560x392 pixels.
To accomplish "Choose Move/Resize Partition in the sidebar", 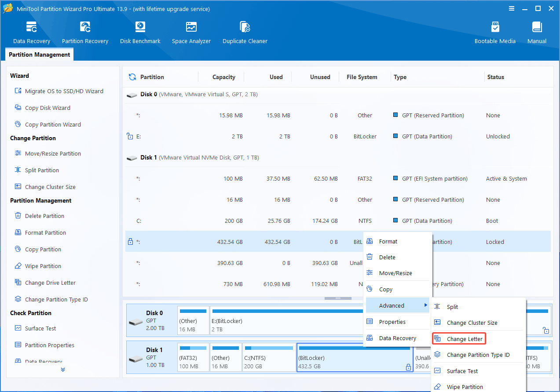I will [48, 154].
